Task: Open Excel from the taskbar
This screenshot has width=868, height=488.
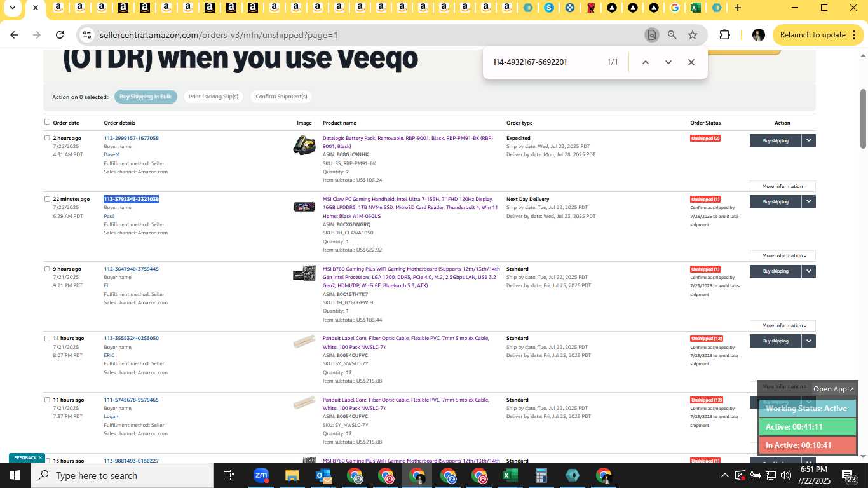Action: [510, 475]
